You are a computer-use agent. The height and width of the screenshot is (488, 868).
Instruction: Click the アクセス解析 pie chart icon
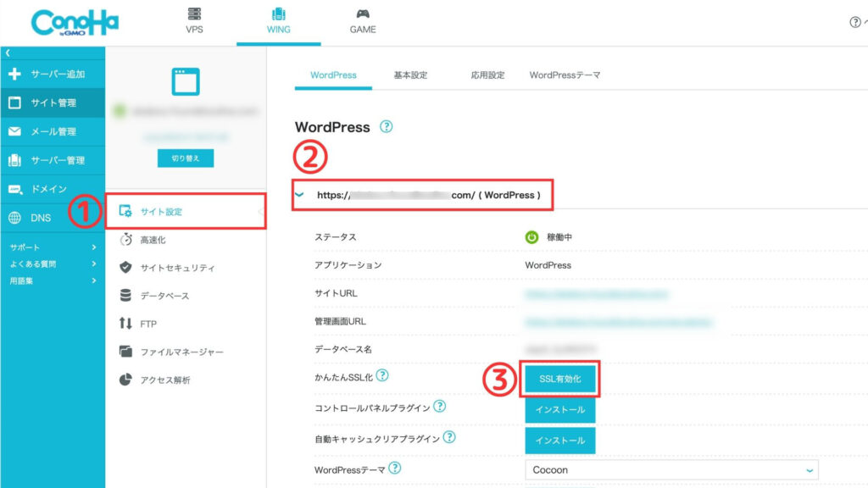(125, 380)
